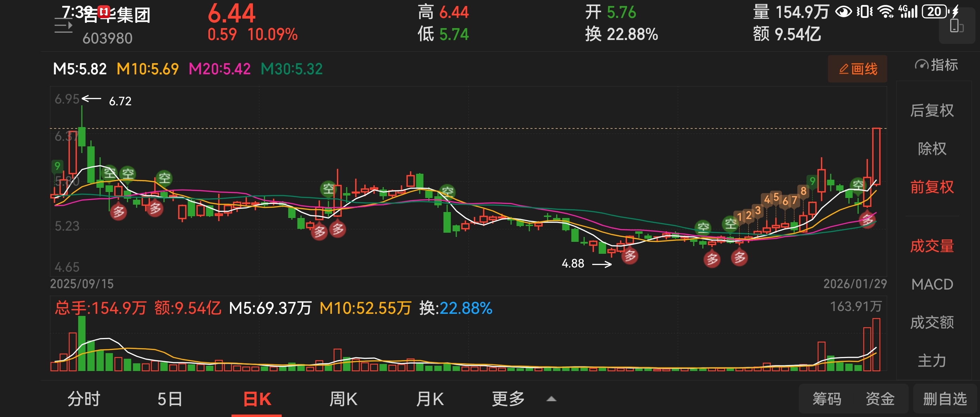Select 后复权 price adjustment
Image resolution: width=980 pixels, height=417 pixels.
tap(932, 111)
